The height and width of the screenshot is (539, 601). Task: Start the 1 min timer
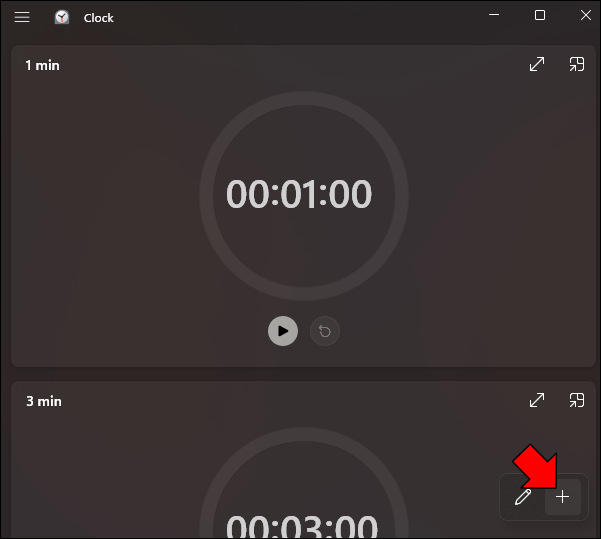(x=283, y=331)
